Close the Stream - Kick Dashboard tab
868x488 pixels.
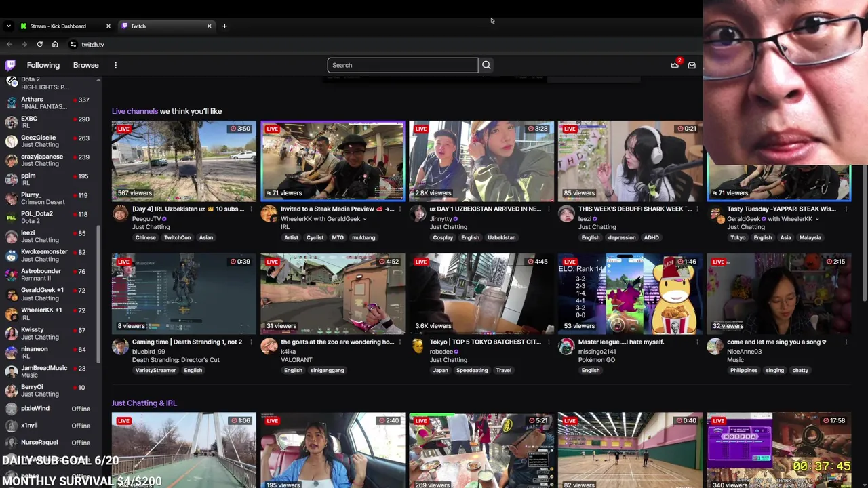click(x=108, y=26)
